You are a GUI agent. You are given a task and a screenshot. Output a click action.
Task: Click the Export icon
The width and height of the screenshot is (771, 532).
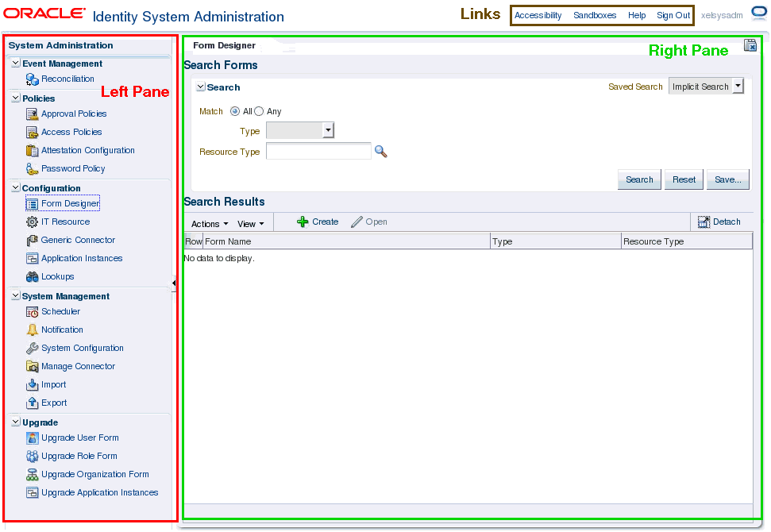pos(32,403)
